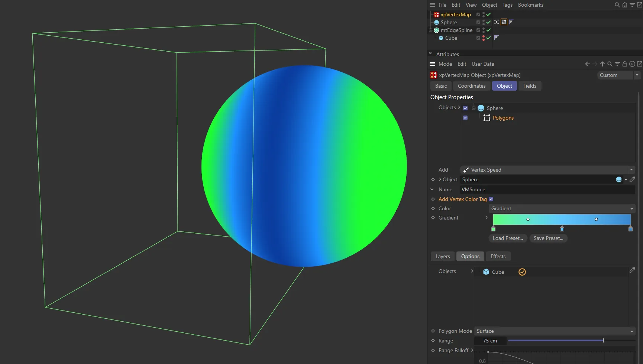Click the mtEdgeSpline object icon
Screen dimensions: 643x364
[436, 30]
